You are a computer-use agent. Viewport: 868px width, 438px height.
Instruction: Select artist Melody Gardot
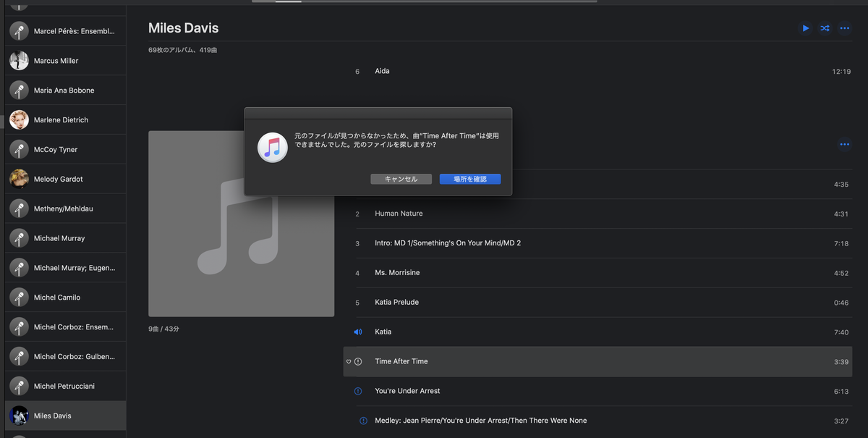pos(66,179)
